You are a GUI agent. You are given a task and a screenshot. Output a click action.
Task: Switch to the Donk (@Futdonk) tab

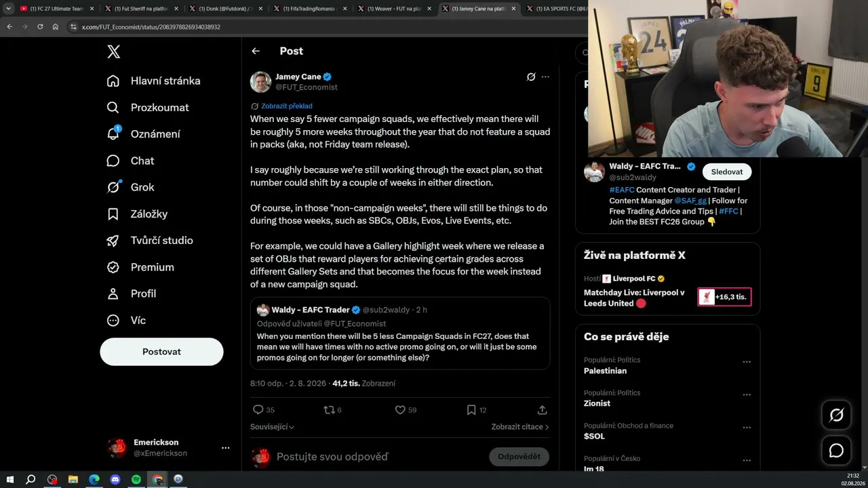tap(226, 9)
